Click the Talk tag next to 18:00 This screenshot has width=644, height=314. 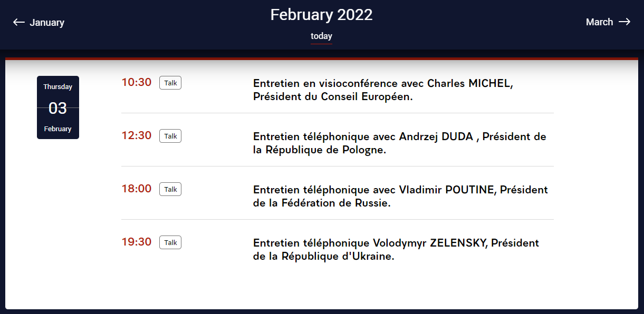click(x=170, y=189)
